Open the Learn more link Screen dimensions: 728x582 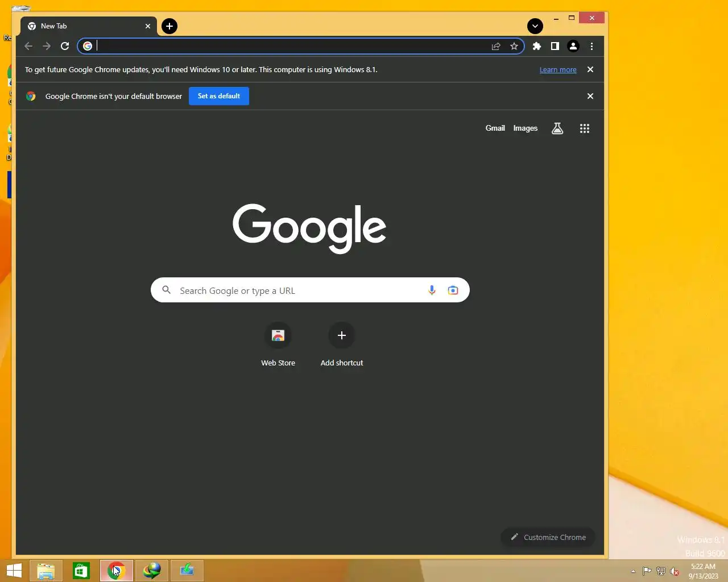(558, 69)
